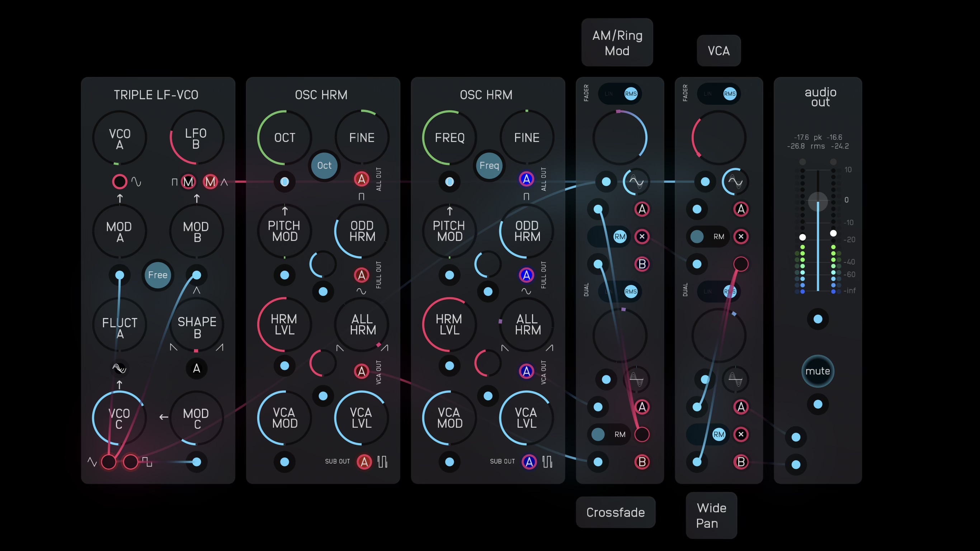Toggle the Free button on Triple LF-VCO
This screenshot has width=980, height=551.
(x=157, y=275)
